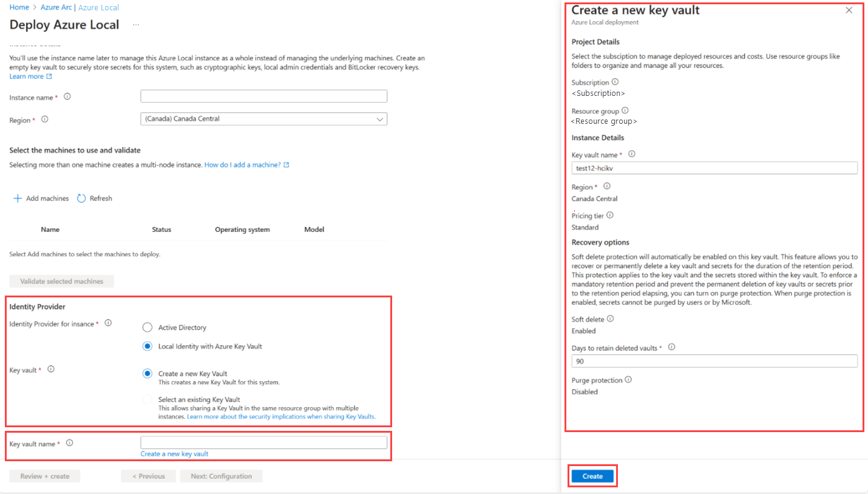Image resolution: width=868 pixels, height=494 pixels.
Task: Click the Add machines plus icon
Action: (18, 198)
